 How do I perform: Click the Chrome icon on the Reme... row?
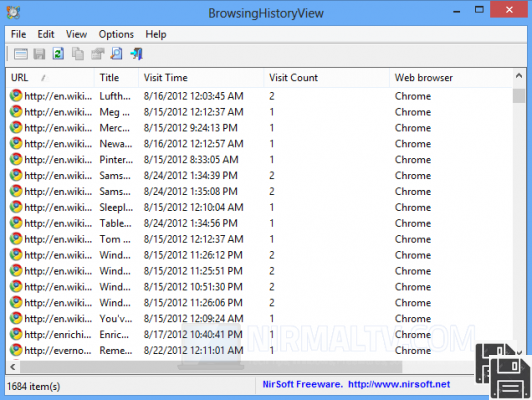pos(16,350)
